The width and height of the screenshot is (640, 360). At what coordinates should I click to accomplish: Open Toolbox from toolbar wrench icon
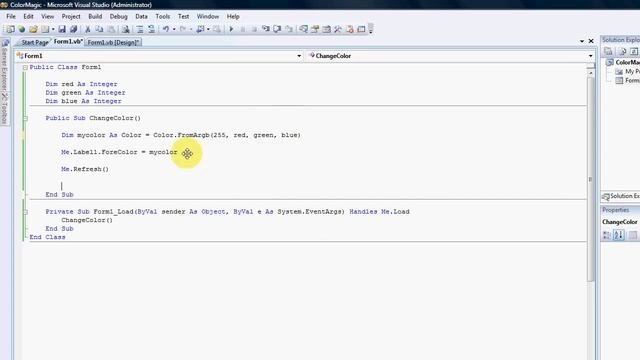[x=338, y=29]
